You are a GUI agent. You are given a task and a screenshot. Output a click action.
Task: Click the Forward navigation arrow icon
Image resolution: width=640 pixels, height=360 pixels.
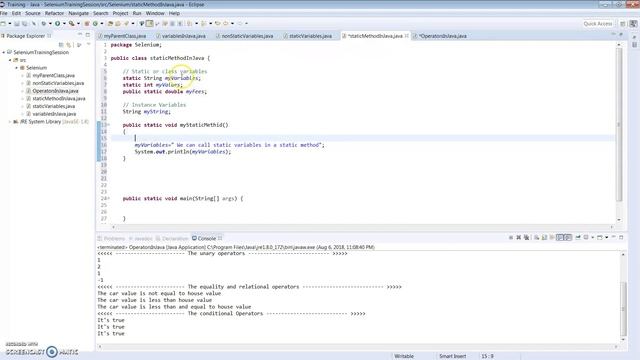[x=240, y=24]
